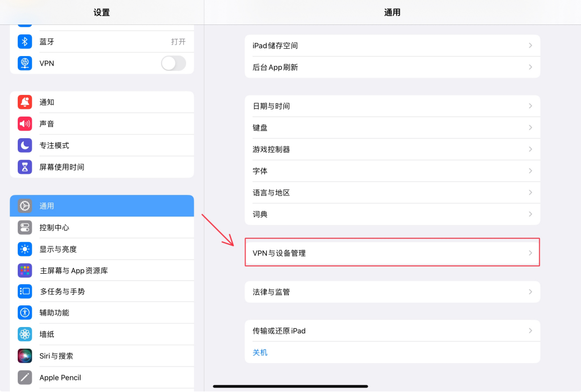Tap 键盘 label in General
Image resolution: width=581 pixels, height=392 pixels.
(x=260, y=128)
